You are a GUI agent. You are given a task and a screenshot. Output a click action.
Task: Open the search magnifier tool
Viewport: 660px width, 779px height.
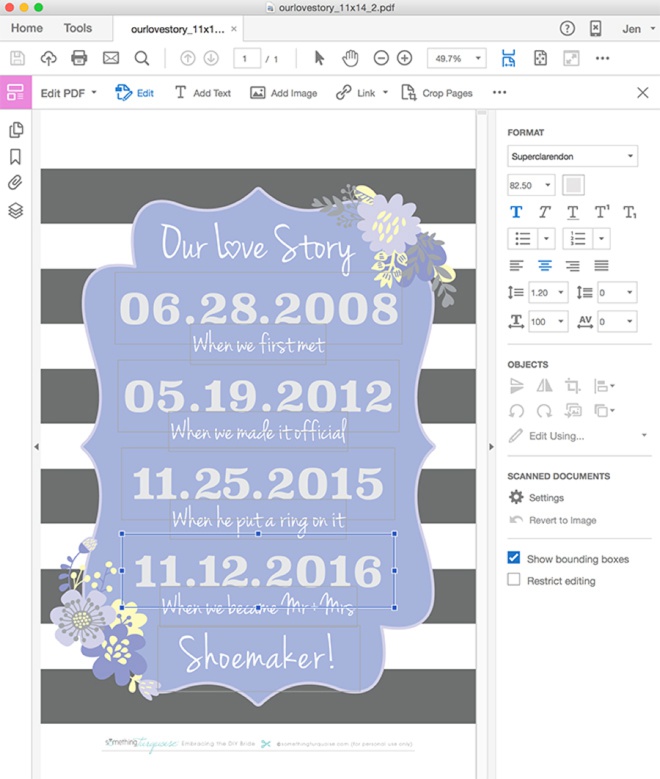(x=142, y=59)
